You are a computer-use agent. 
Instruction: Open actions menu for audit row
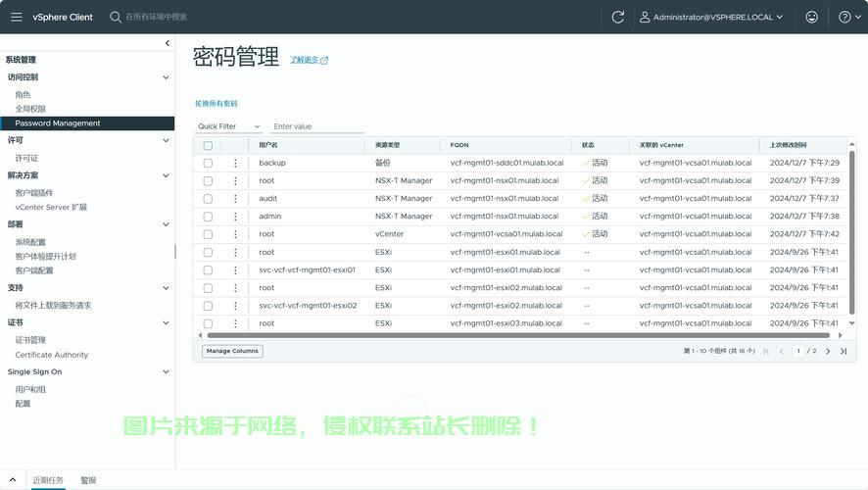(x=235, y=198)
